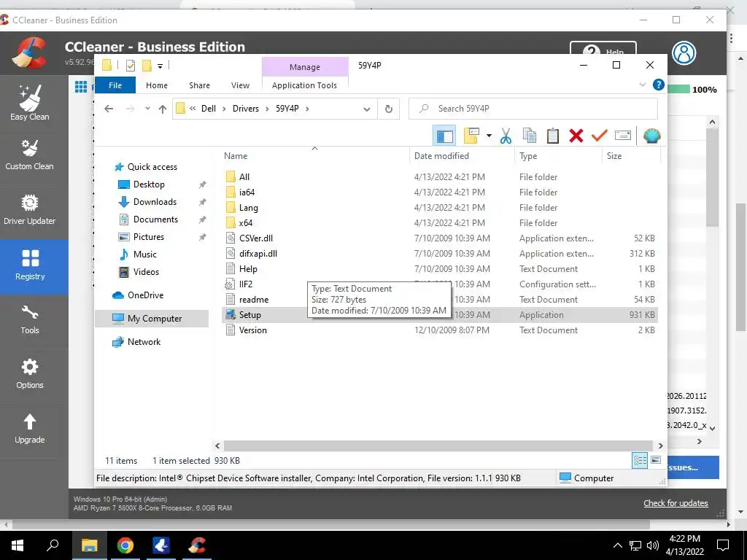Expand the ribbon with the chevron
Viewport: 747px width, 560px height.
tap(643, 85)
